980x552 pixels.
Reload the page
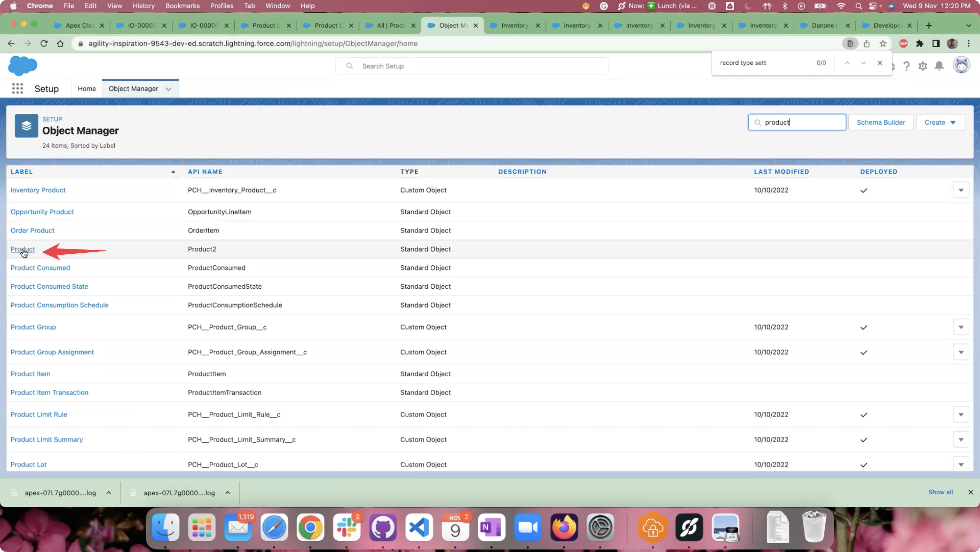[44, 44]
